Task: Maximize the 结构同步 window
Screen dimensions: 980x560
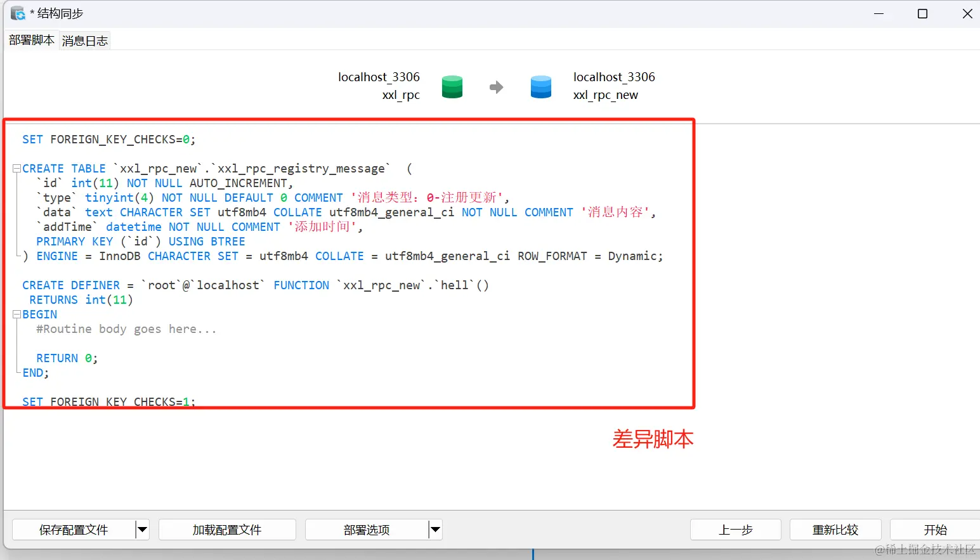Action: pyautogui.click(x=922, y=14)
